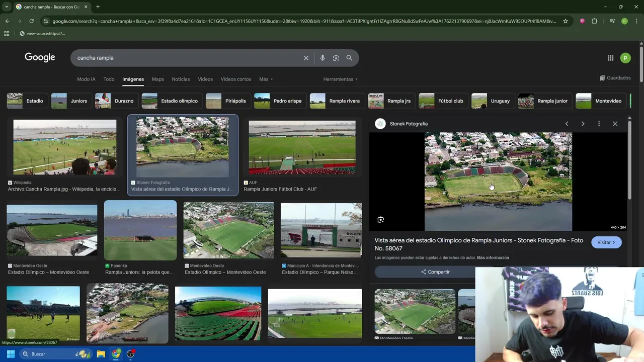Click the Windows taskbar Buscar box
Screen dimensions: 644x362
click(x=56, y=354)
